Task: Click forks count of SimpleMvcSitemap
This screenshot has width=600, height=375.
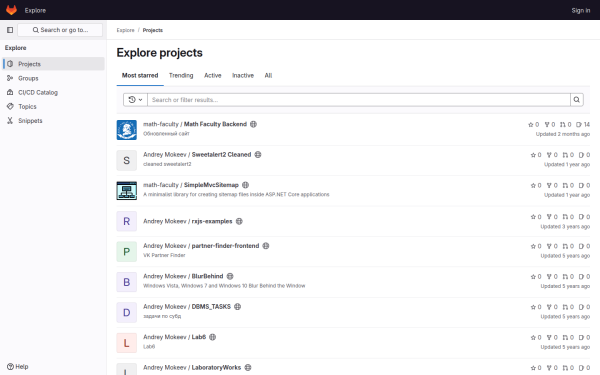Action: point(552,185)
